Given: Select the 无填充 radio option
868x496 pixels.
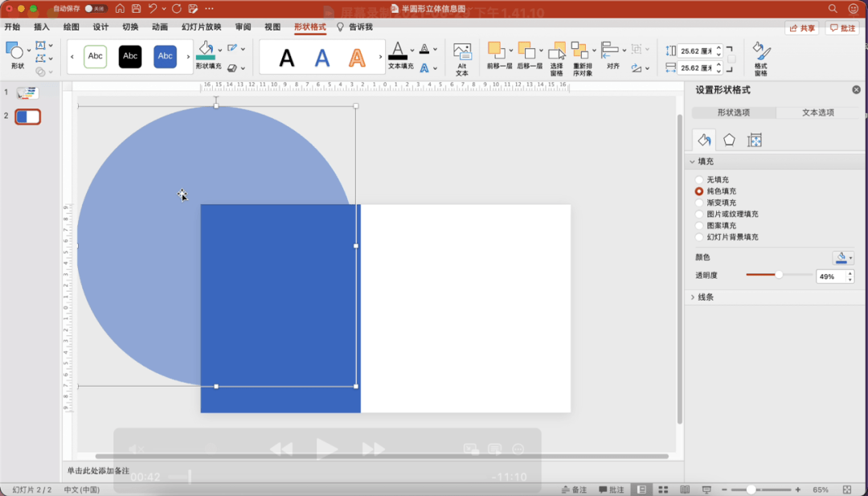Looking at the screenshot, I should coord(699,180).
